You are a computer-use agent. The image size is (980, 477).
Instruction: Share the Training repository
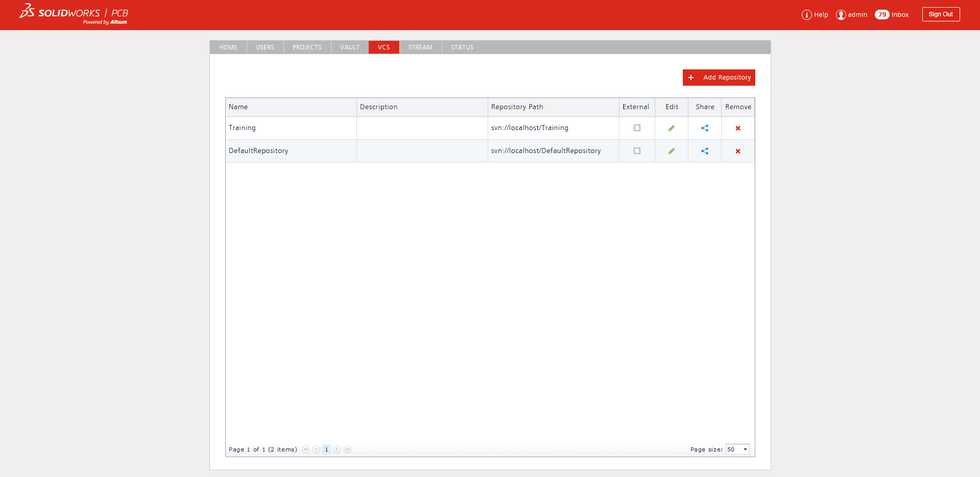click(705, 128)
